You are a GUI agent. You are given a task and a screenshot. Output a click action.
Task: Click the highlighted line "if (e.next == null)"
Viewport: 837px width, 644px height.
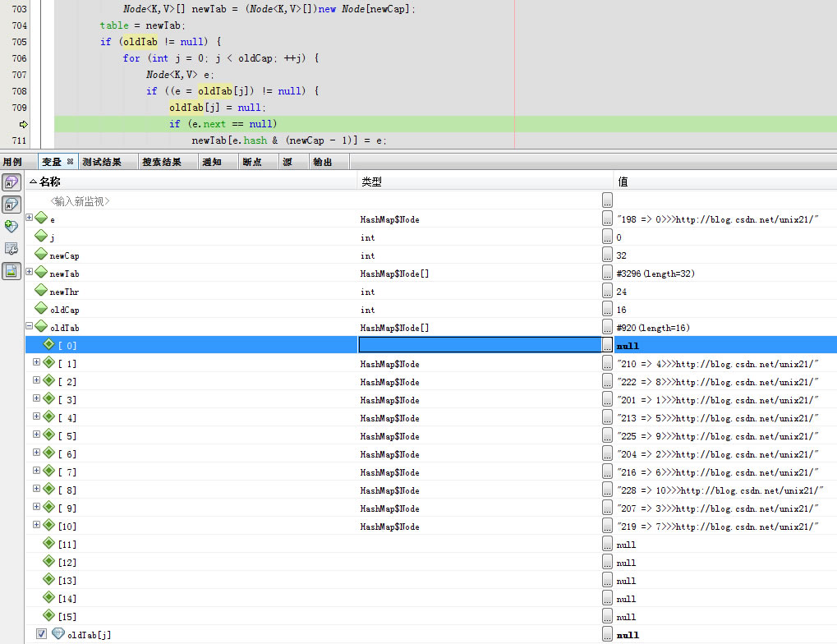pyautogui.click(x=223, y=124)
